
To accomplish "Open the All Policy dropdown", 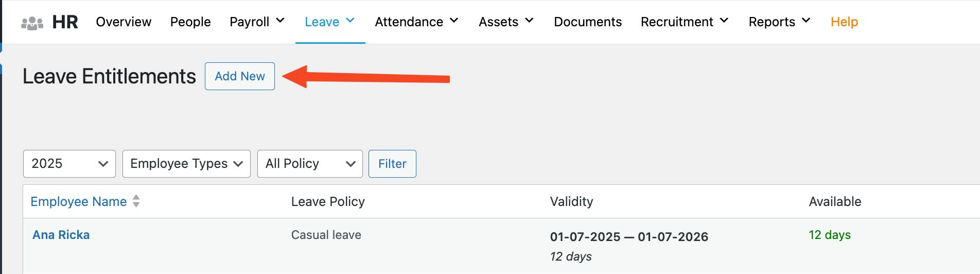I will coord(310,164).
